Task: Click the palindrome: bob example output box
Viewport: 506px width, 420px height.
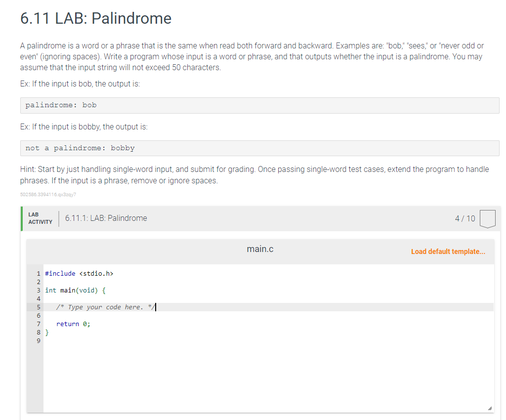Action: coord(259,105)
